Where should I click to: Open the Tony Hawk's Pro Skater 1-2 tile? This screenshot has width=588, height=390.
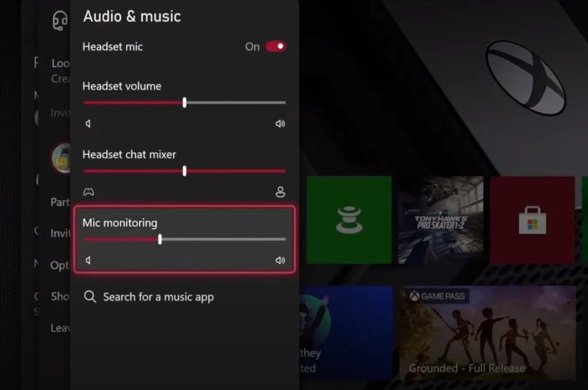pyautogui.click(x=441, y=219)
